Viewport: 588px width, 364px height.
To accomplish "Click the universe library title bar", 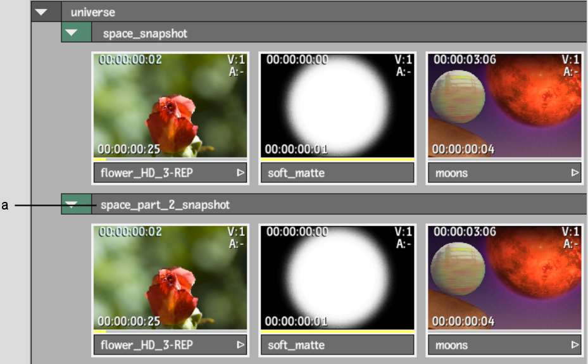I will point(316,11).
